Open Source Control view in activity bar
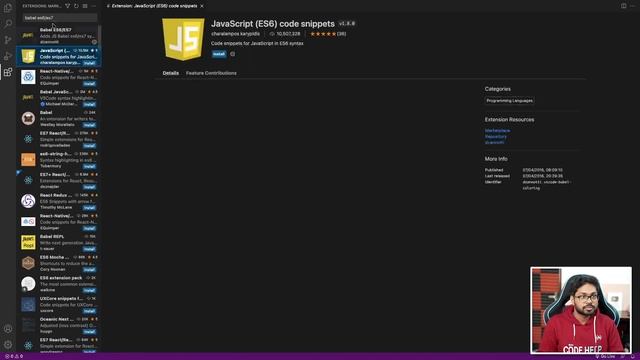Screen dimensions: 640x360 tap(8, 40)
